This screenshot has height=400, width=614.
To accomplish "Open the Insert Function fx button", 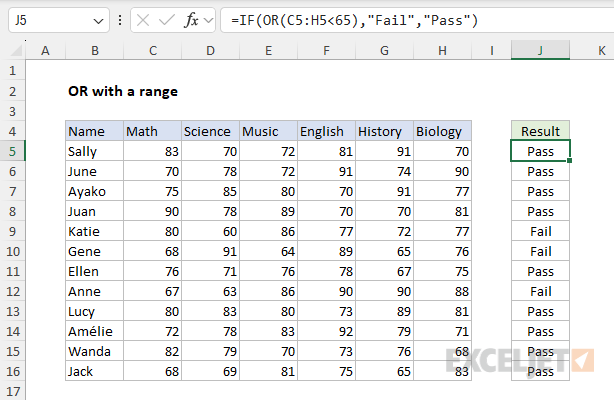I will [x=191, y=20].
